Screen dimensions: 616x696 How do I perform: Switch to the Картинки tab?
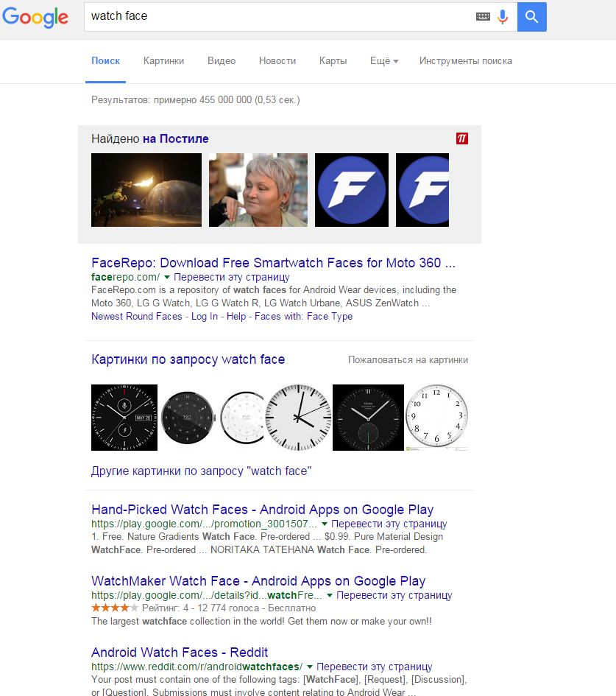coord(163,61)
